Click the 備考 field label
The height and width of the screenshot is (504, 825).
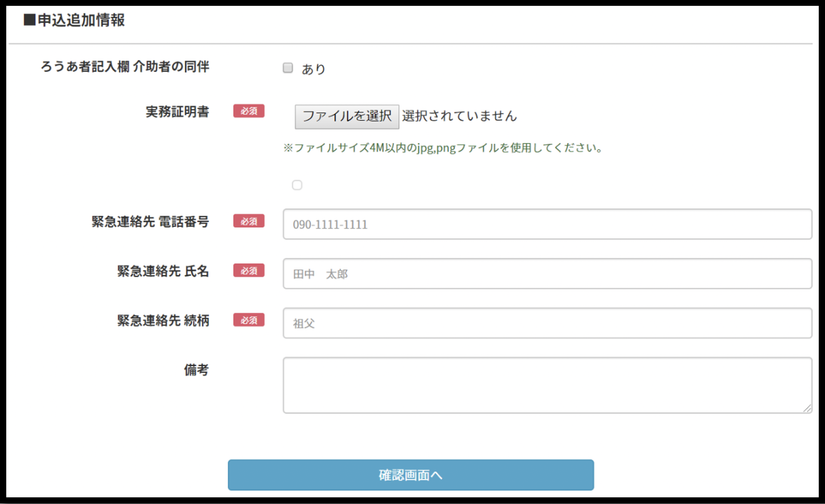pyautogui.click(x=197, y=370)
